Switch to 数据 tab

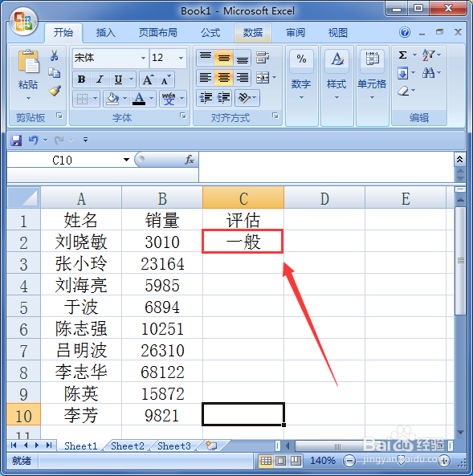253,32
